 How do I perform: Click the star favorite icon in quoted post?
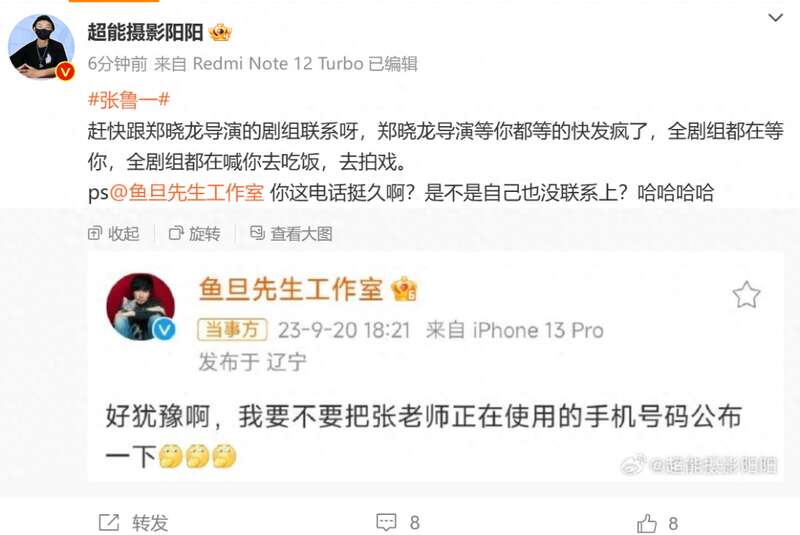click(746, 295)
